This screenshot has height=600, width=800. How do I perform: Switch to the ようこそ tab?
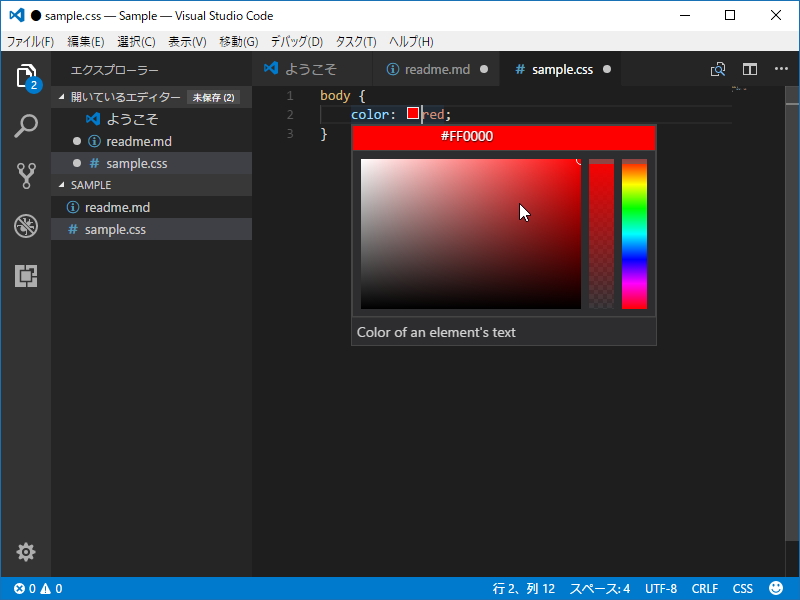point(312,69)
